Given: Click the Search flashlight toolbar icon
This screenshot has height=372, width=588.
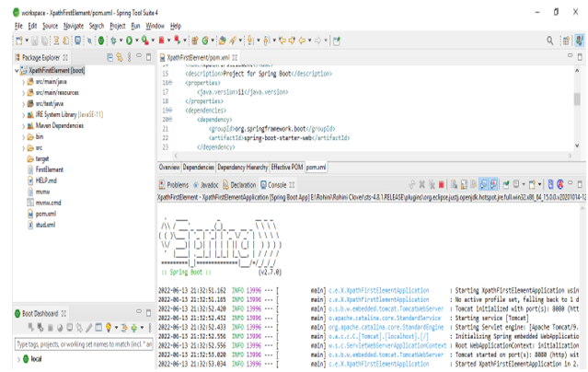Looking at the screenshot, I should point(233,41).
